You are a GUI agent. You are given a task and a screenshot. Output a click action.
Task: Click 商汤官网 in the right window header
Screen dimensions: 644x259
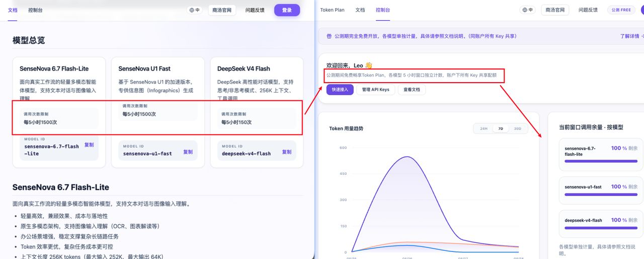pos(555,10)
